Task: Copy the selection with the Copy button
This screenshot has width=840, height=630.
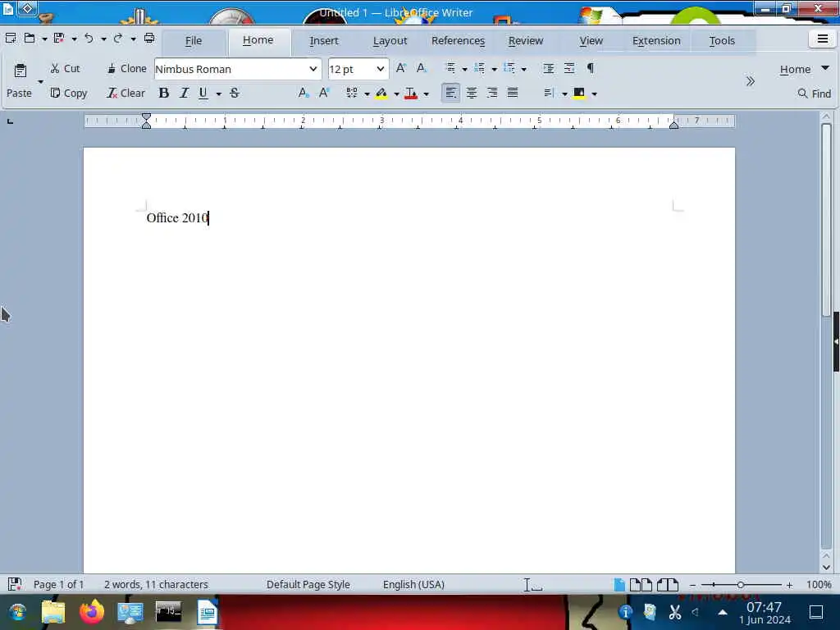Action: [69, 94]
